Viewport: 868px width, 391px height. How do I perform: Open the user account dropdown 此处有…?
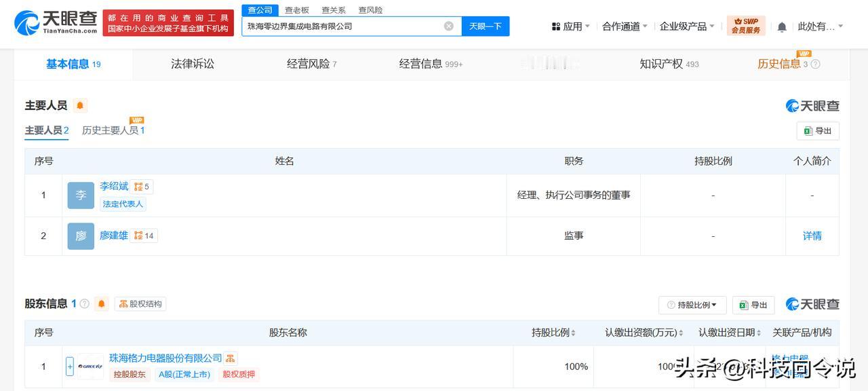coord(821,26)
